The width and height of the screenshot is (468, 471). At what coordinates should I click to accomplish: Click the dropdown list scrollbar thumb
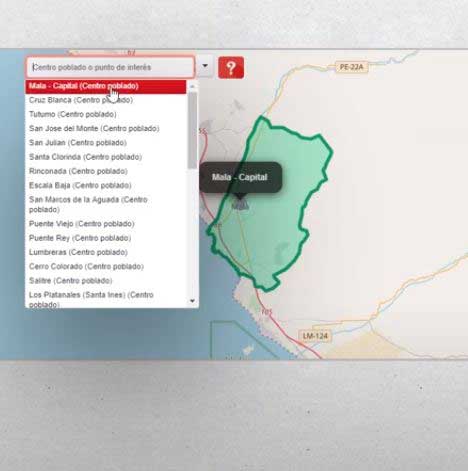[192, 130]
